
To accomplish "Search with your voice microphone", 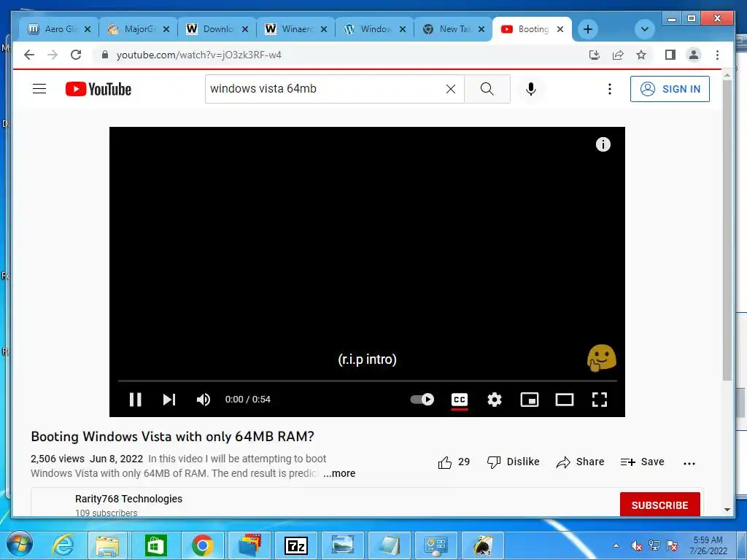I will click(531, 88).
